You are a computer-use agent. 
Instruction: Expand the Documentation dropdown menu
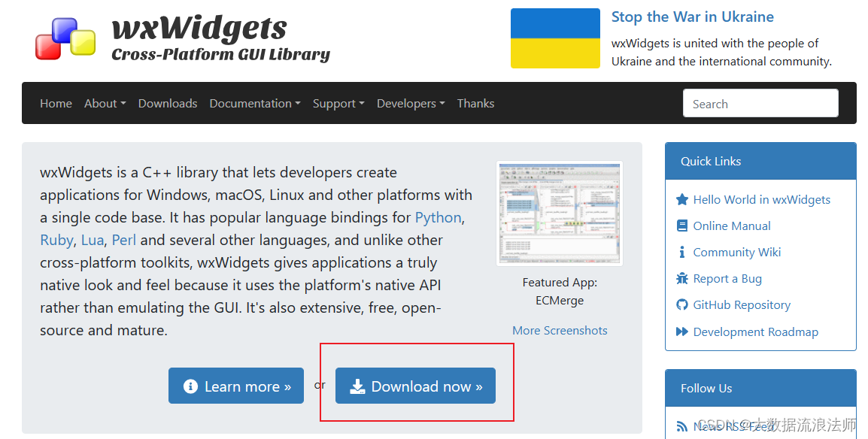(255, 104)
